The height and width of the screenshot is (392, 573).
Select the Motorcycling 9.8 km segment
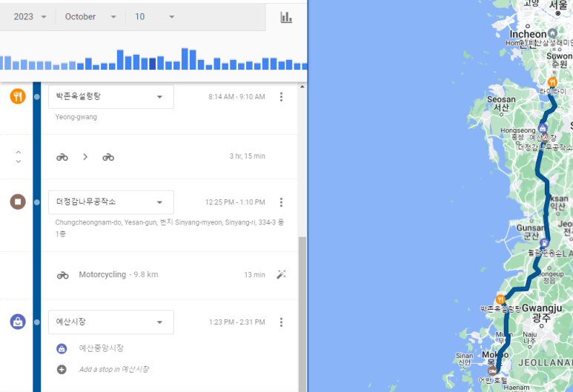point(119,275)
